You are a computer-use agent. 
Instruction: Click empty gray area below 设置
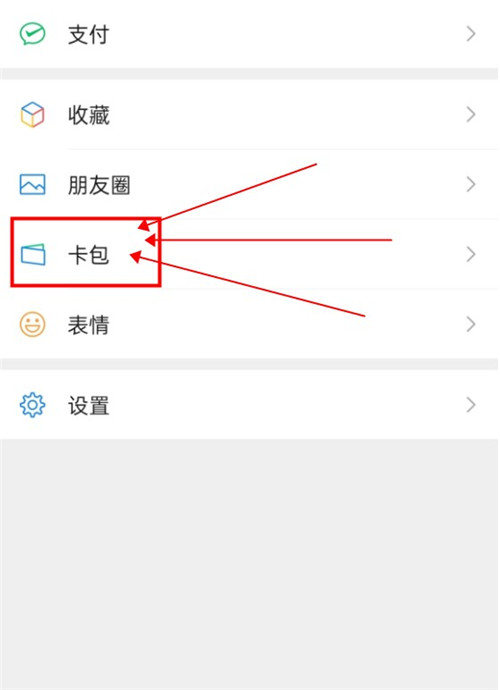point(250,563)
